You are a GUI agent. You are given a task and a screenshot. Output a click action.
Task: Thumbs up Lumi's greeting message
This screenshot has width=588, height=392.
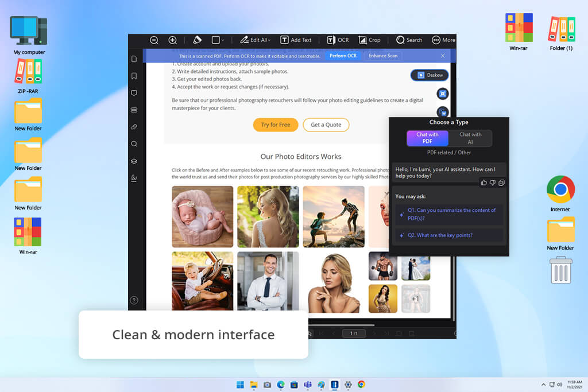coord(483,183)
